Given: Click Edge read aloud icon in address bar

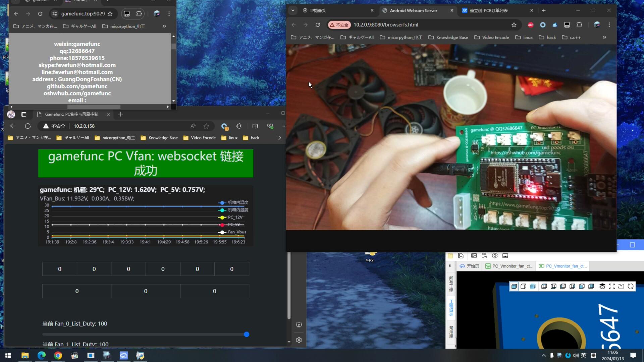Looking at the screenshot, I should click(x=193, y=126).
